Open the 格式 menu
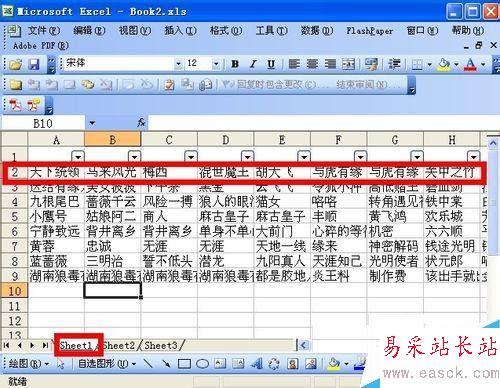This screenshot has height=388, width=500. [226, 31]
